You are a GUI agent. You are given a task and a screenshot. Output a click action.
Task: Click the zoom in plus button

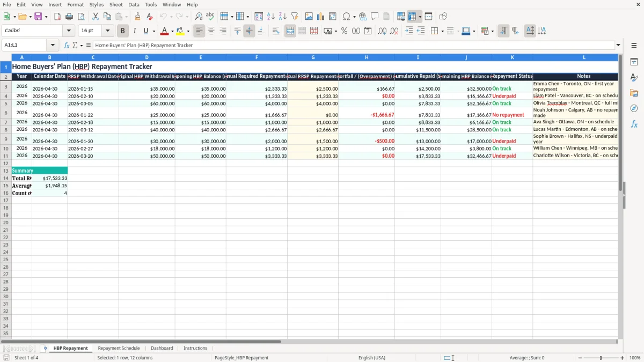(x=623, y=358)
